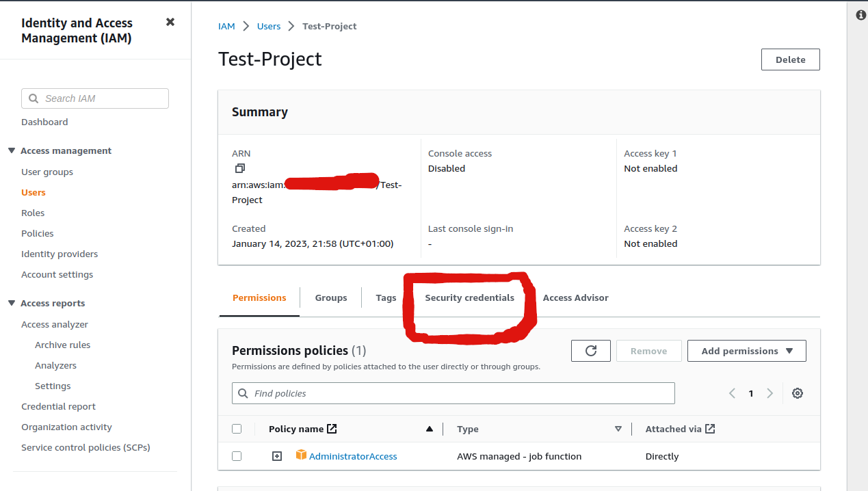Copy the ARN with copy icon

[239, 168]
